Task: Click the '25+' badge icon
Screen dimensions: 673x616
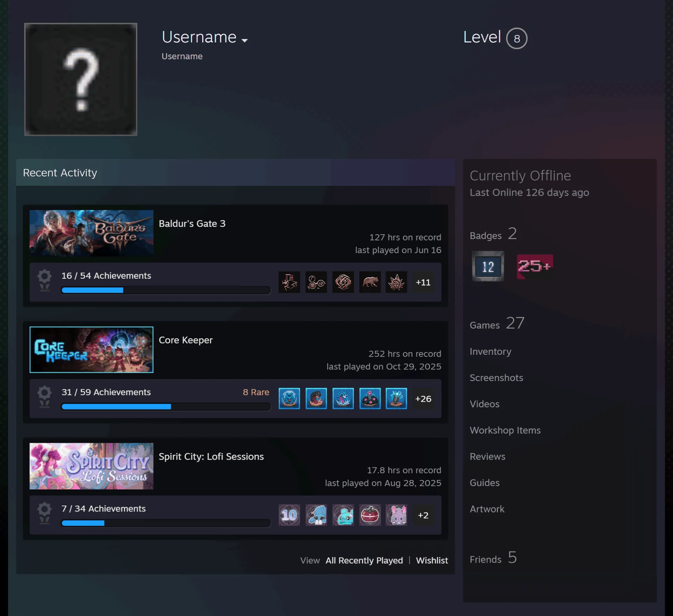Action: pyautogui.click(x=535, y=266)
